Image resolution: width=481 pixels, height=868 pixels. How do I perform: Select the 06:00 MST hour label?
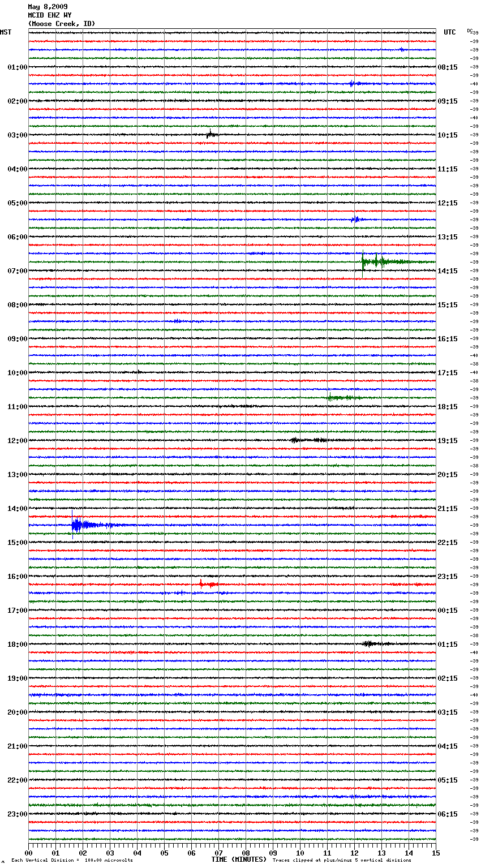click(18, 237)
